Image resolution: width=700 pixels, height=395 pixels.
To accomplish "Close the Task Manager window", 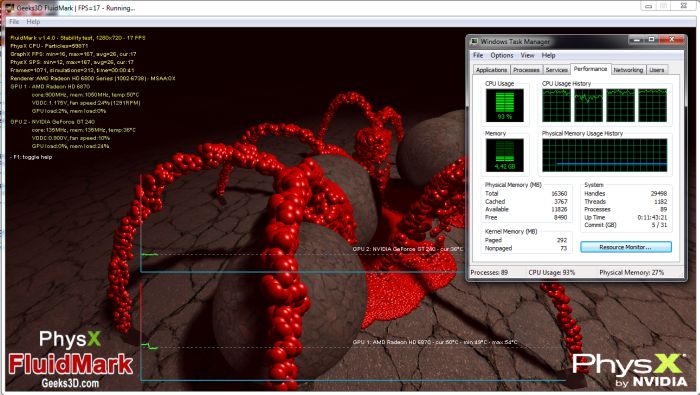I will pos(671,40).
